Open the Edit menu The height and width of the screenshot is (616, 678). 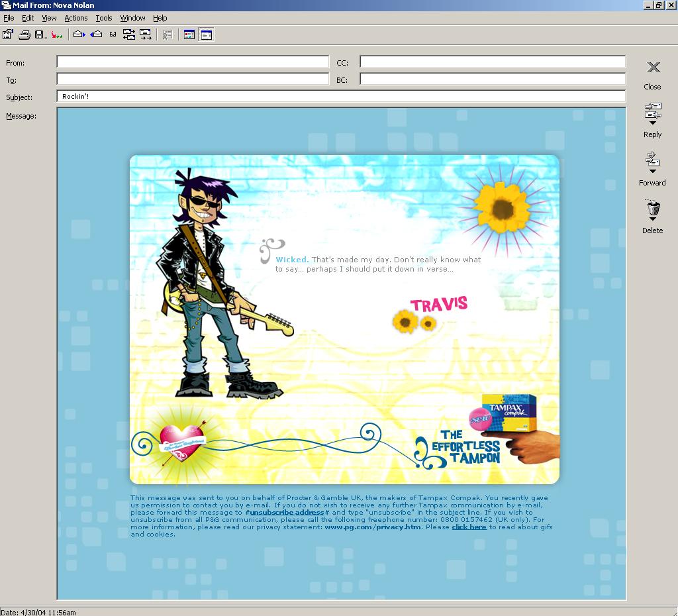(28, 18)
